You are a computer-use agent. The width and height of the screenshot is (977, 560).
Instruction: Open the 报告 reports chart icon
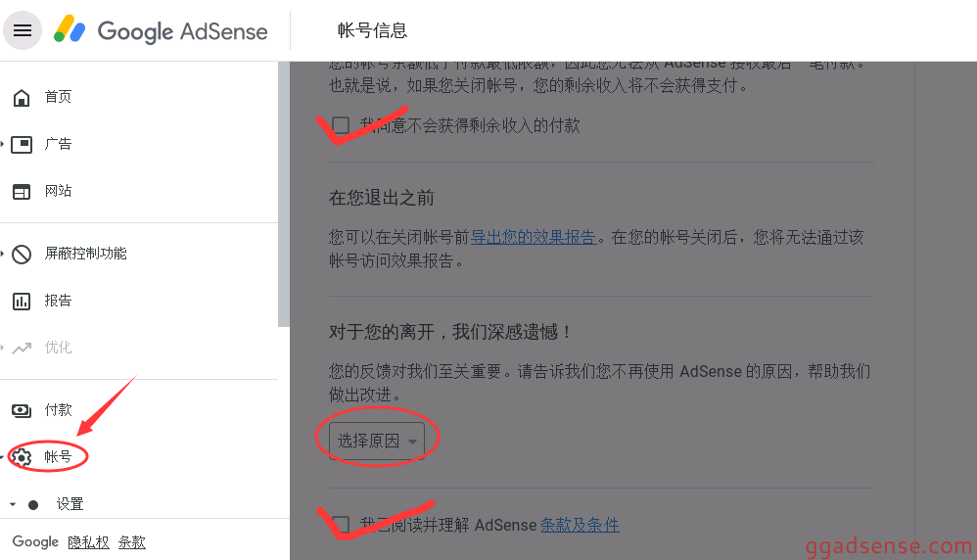pos(22,301)
